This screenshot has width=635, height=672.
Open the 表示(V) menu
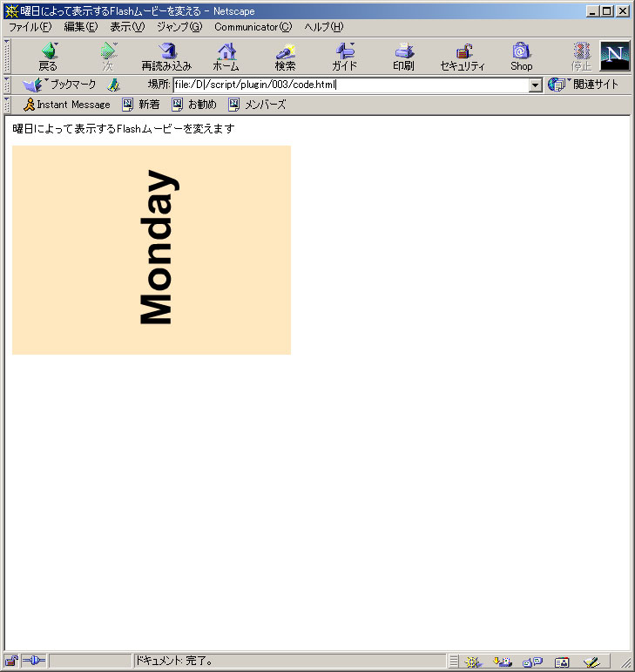coord(127,27)
